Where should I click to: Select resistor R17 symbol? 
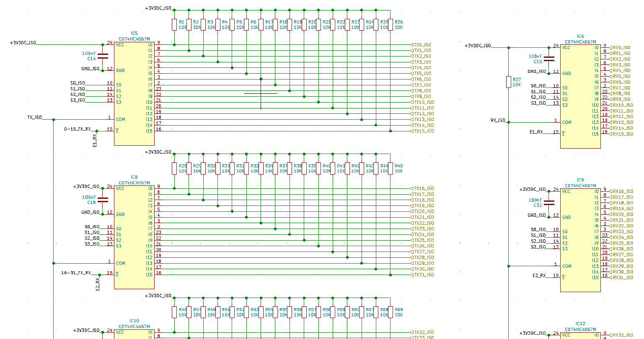pos(261,24)
